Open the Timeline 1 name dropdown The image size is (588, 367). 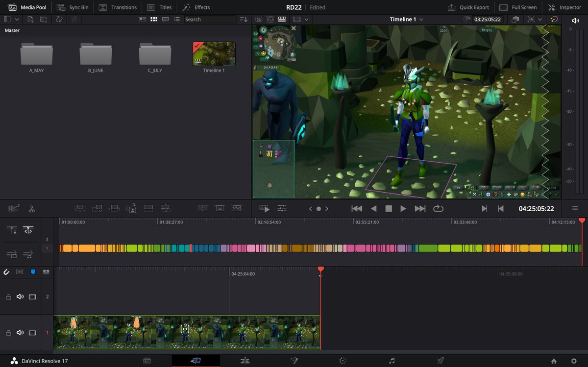406,19
